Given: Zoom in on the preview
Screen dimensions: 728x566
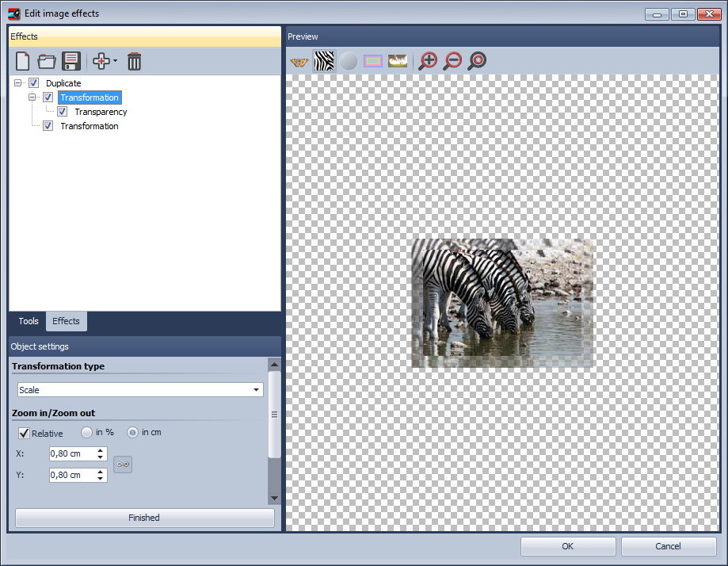Looking at the screenshot, I should click(x=428, y=61).
